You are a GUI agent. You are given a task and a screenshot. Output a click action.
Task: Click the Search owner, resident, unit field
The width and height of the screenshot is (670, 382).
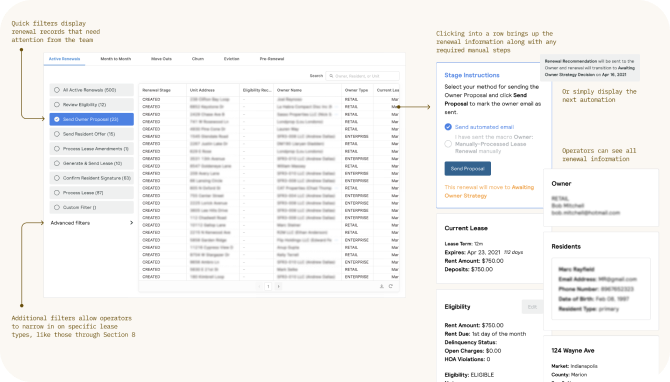(x=362, y=76)
